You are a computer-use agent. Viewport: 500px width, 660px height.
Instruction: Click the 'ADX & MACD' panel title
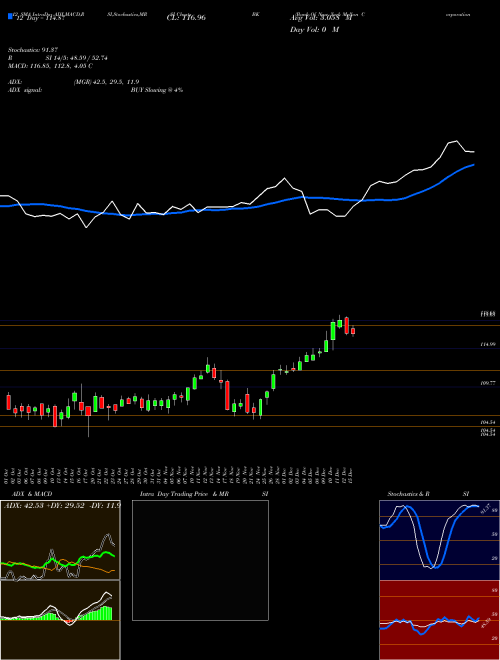click(32, 494)
